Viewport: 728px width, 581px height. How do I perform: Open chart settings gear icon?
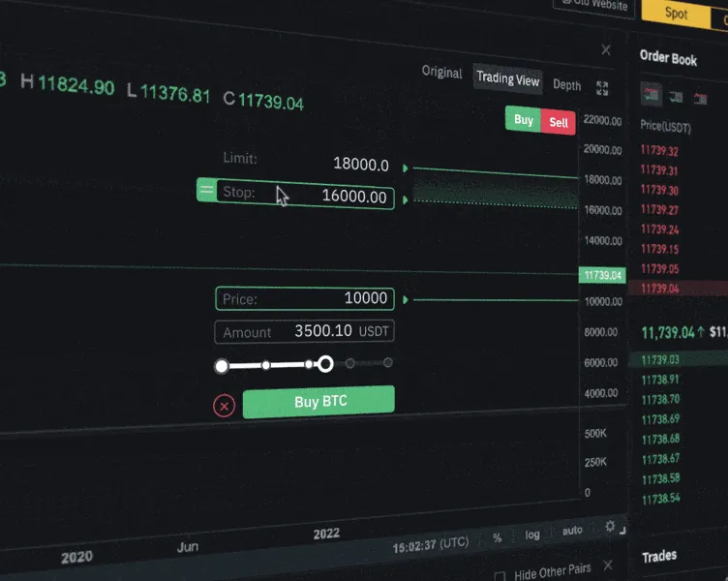[610, 526]
